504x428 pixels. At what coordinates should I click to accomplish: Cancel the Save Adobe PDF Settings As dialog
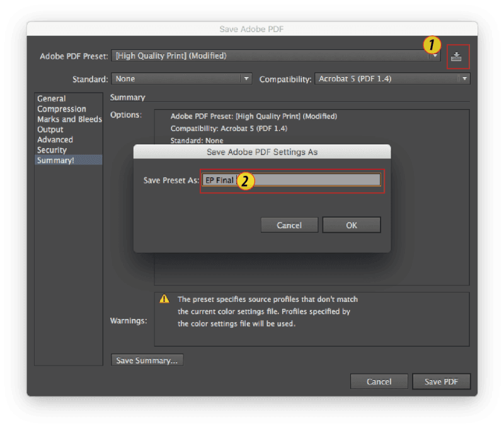289,225
